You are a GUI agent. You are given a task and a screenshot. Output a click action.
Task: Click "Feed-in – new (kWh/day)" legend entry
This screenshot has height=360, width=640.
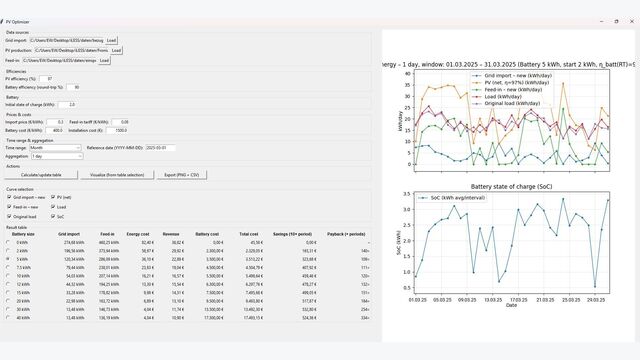point(507,90)
